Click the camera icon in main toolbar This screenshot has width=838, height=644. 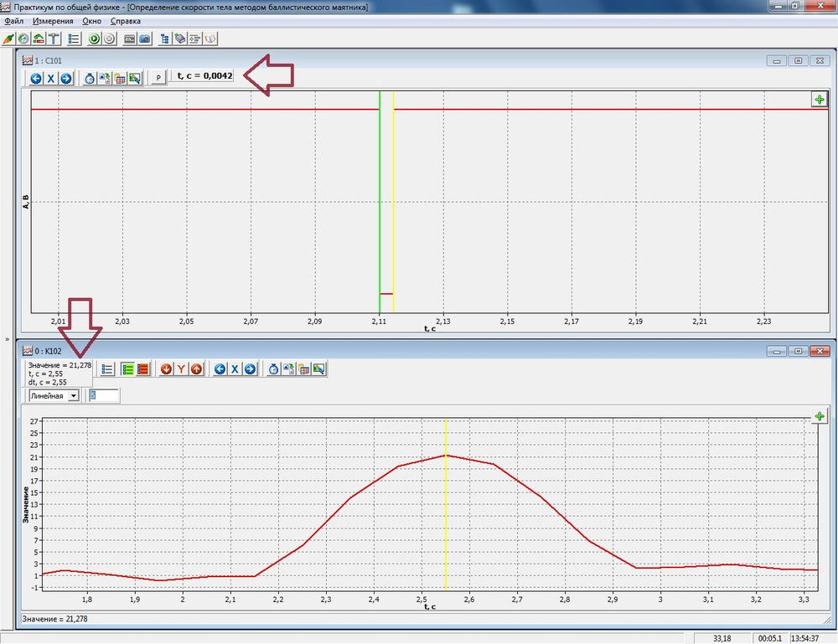[145, 39]
